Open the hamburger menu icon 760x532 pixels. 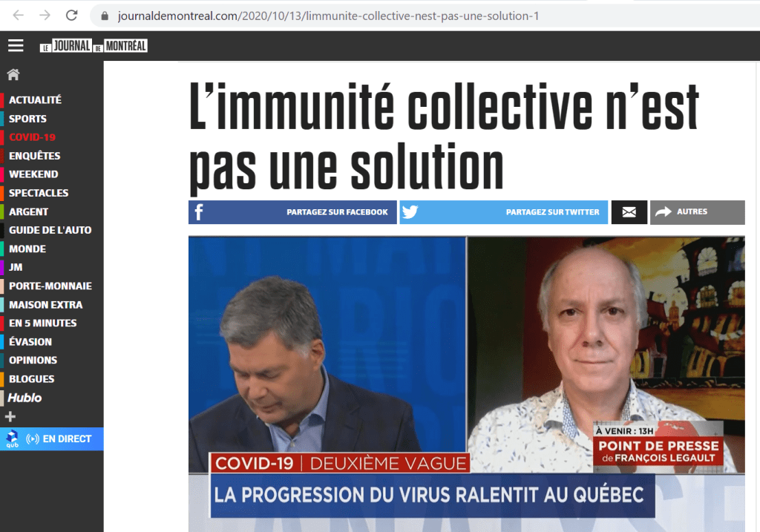coord(16,45)
